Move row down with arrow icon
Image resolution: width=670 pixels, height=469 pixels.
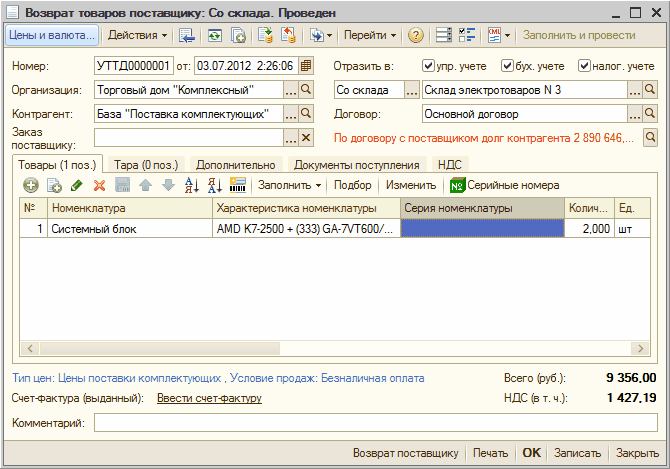coord(169,185)
